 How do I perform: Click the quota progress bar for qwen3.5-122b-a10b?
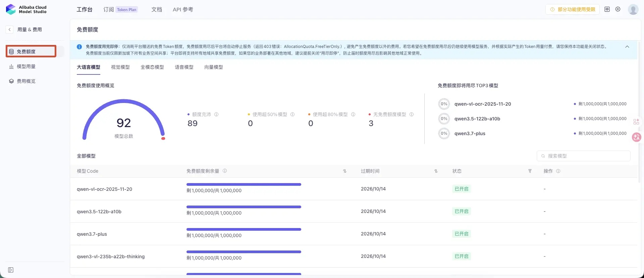point(244,207)
